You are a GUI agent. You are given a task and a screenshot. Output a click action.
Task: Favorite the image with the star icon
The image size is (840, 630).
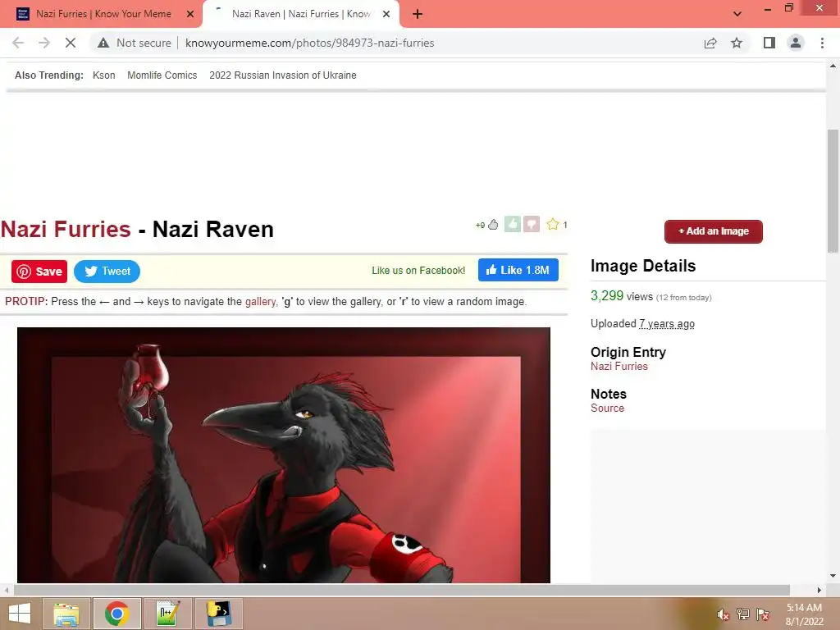pyautogui.click(x=553, y=224)
